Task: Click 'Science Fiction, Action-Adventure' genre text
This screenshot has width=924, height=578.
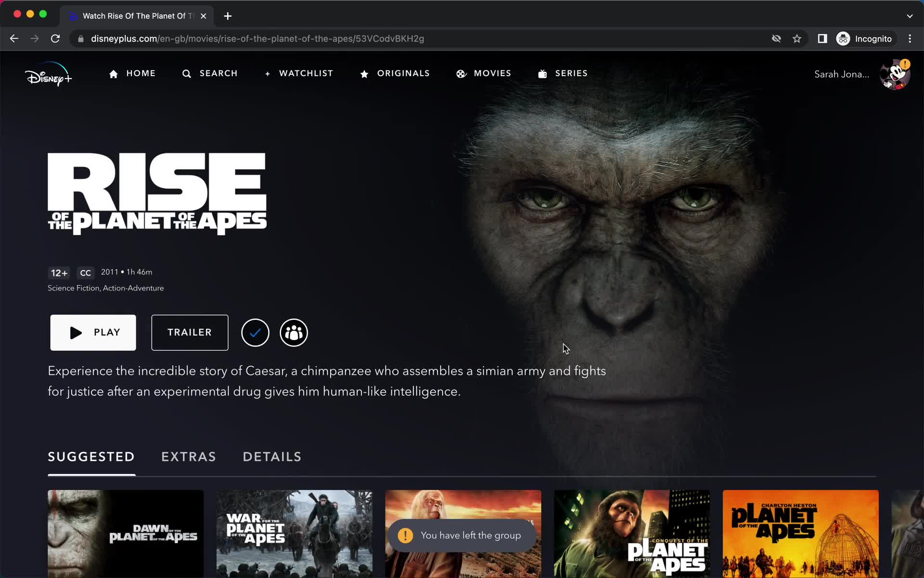Action: pyautogui.click(x=106, y=288)
